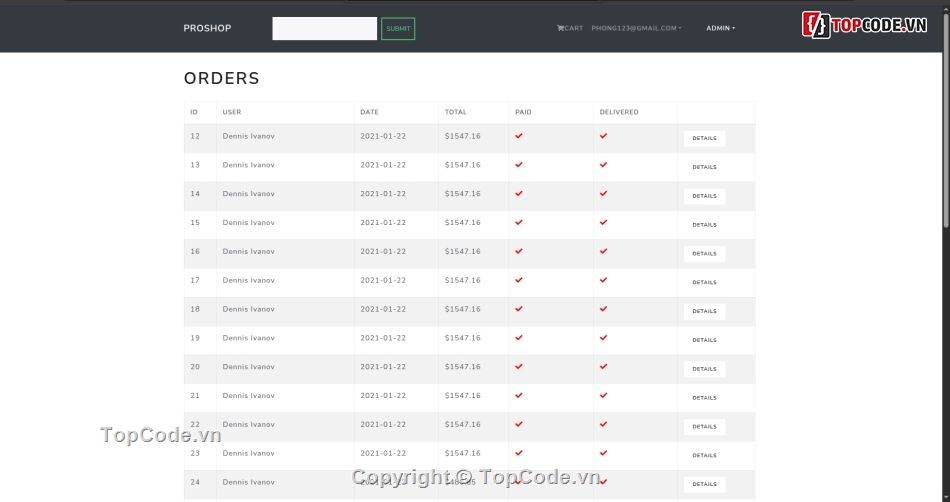Click the delivered checkmark for order 18

pos(603,309)
